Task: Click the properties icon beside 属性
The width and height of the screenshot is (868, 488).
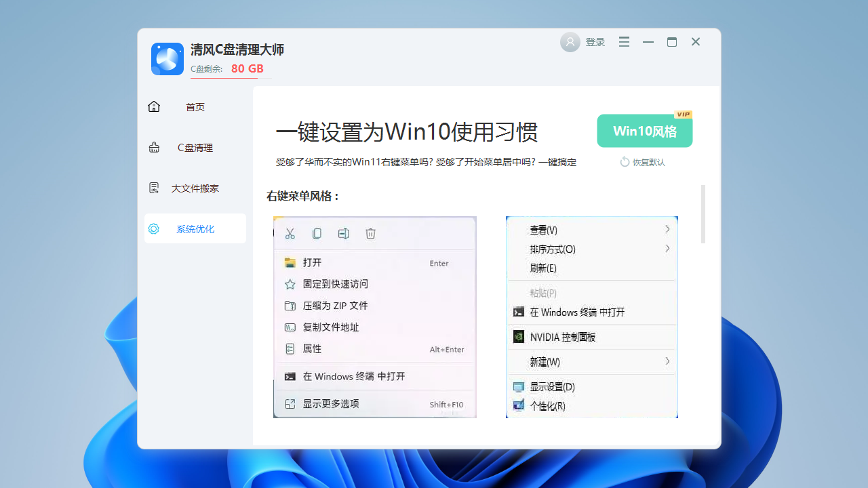Action: pos(290,349)
